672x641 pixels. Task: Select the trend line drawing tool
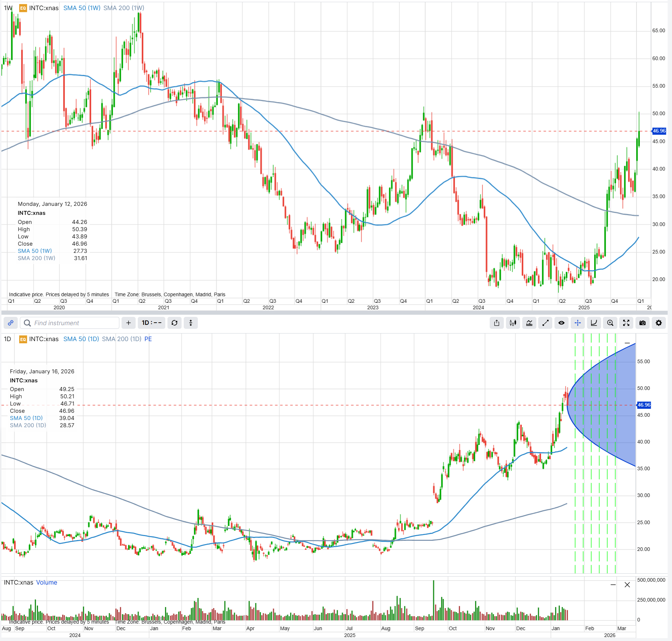click(x=545, y=323)
